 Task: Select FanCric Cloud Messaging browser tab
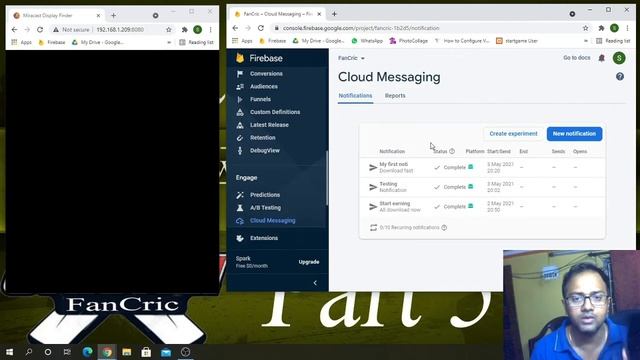(277, 14)
